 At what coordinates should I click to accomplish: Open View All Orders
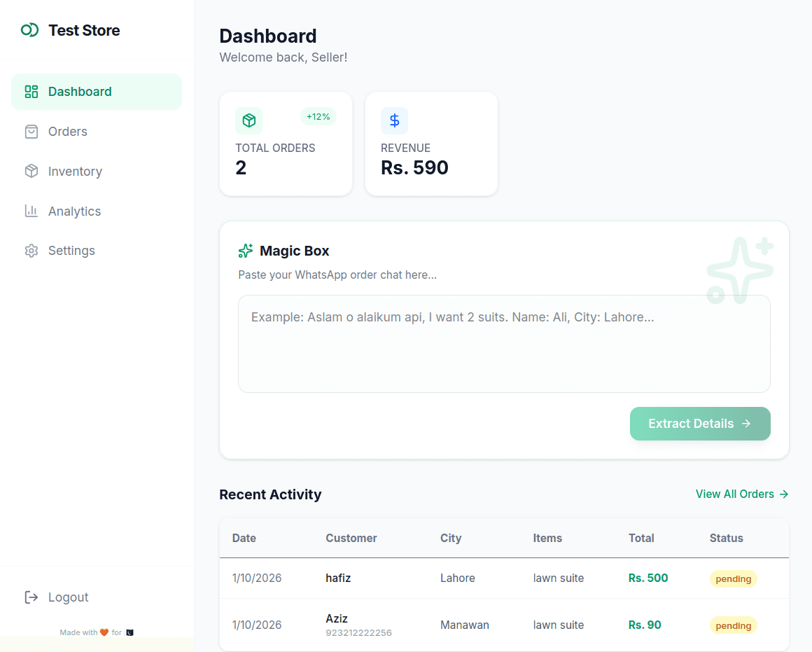[741, 494]
